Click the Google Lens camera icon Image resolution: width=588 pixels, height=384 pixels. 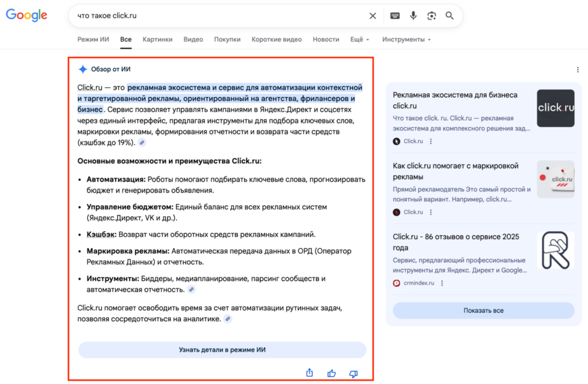click(x=431, y=16)
